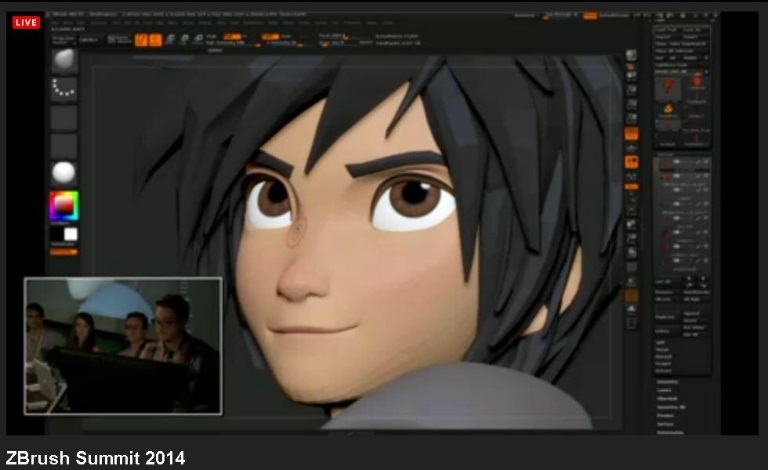
Task: Click the webcam audience inset video
Action: (122, 345)
